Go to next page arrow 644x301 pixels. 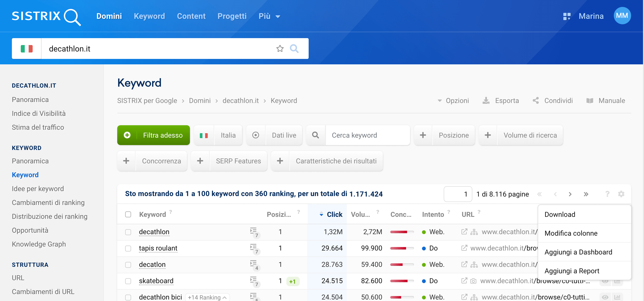point(570,194)
